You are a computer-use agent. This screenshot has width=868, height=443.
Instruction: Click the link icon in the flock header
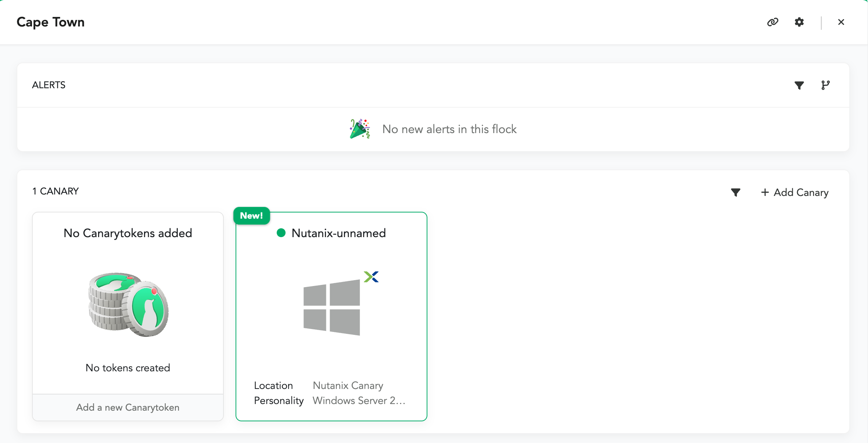772,22
